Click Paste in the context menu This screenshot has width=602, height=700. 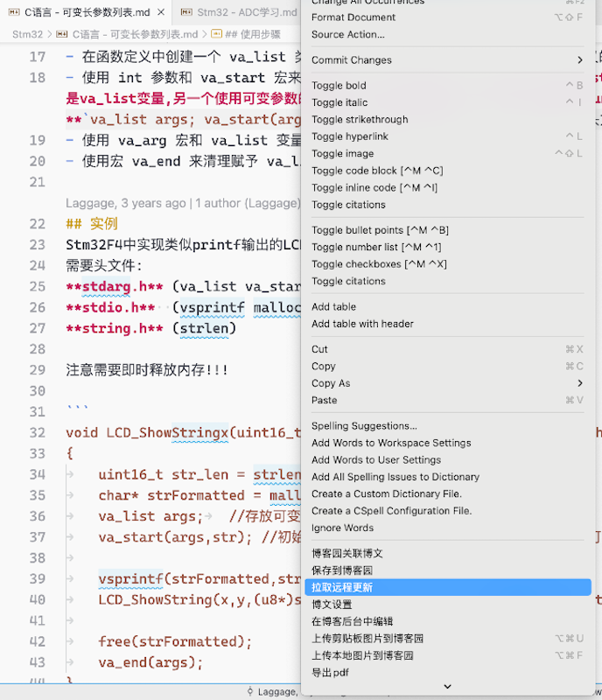[447, 400]
